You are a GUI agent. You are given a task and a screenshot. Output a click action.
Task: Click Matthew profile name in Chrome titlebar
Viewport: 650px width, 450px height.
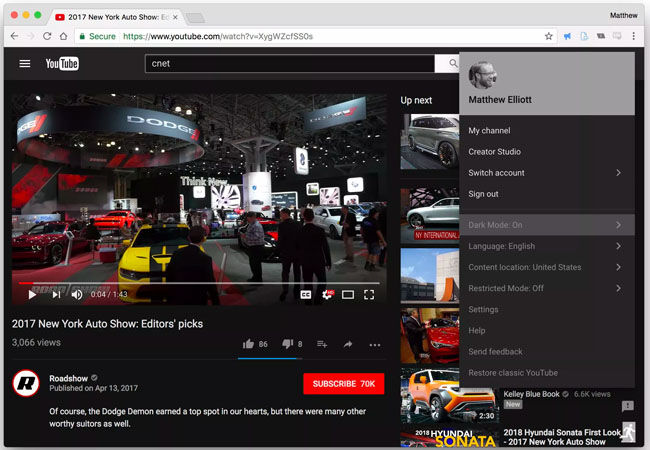coord(623,15)
